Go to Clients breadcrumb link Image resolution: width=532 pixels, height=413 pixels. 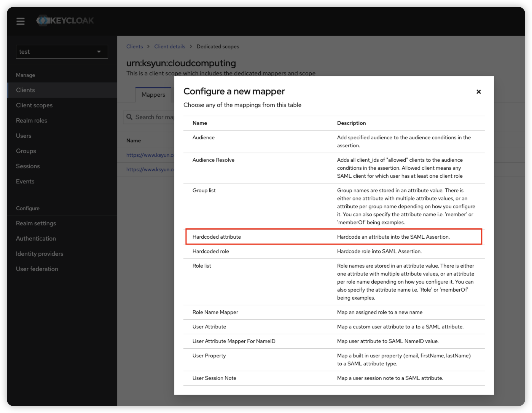pyautogui.click(x=134, y=46)
